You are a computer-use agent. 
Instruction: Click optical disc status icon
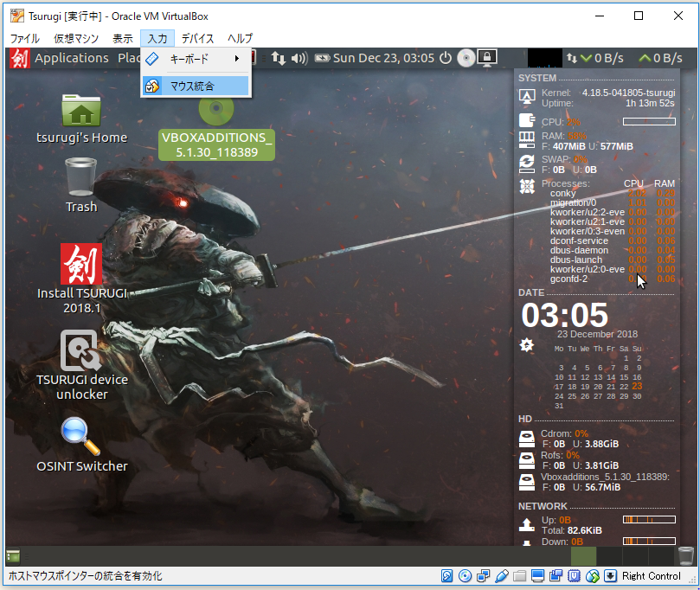(x=466, y=576)
